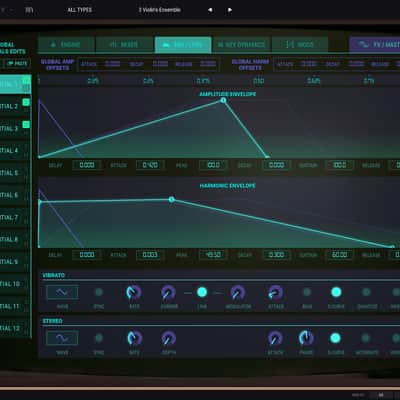Toggle Stereo Sync
This screenshot has height=400, width=400.
pyautogui.click(x=99, y=338)
